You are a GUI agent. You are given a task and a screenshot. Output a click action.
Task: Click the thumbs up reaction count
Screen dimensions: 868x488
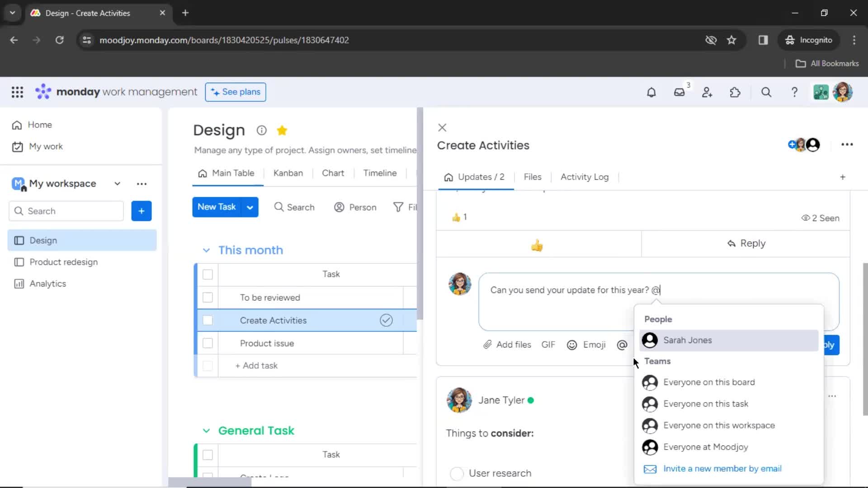[459, 217]
